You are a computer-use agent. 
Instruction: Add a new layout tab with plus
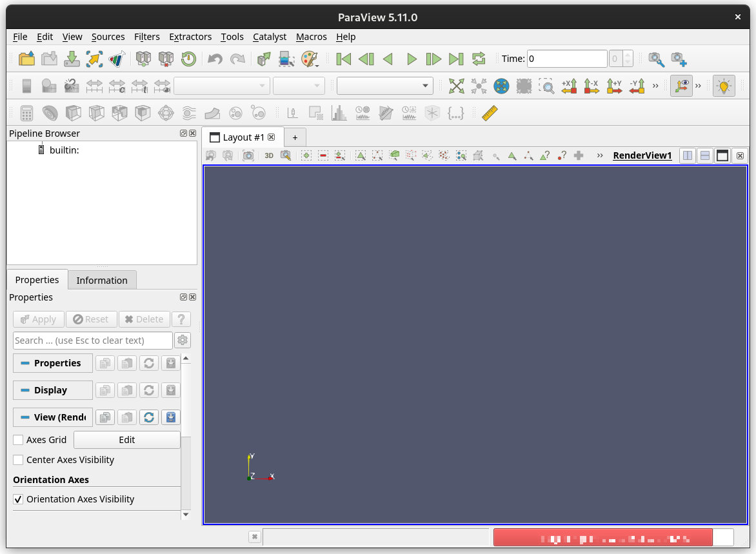point(295,137)
